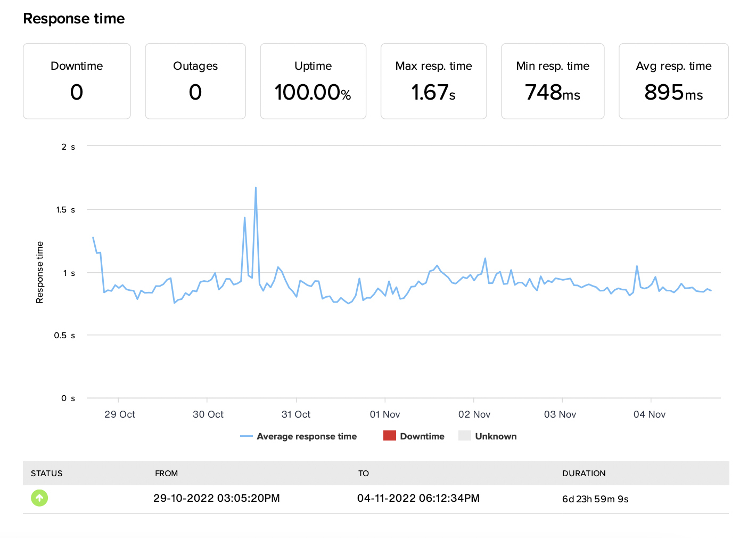Click the 04 Nov axis label
The width and height of the screenshot is (756, 538).
coord(650,414)
